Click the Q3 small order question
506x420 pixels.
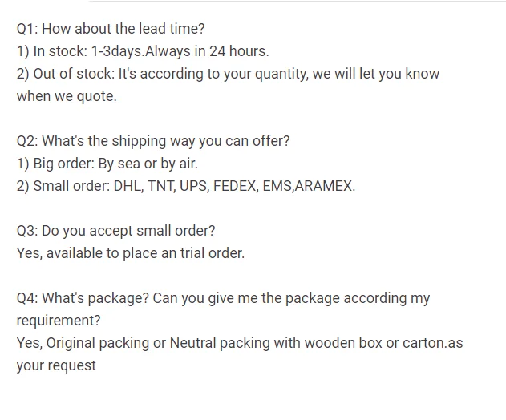click(115, 231)
